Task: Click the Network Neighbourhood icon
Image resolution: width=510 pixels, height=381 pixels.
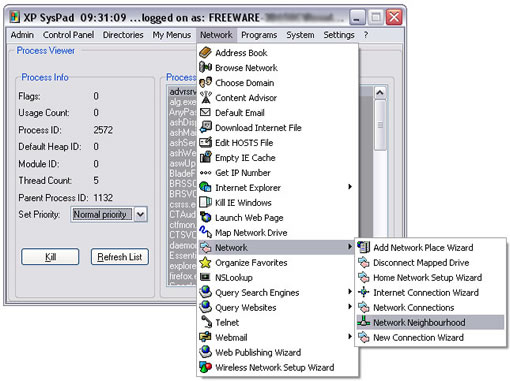Action: pyautogui.click(x=364, y=322)
